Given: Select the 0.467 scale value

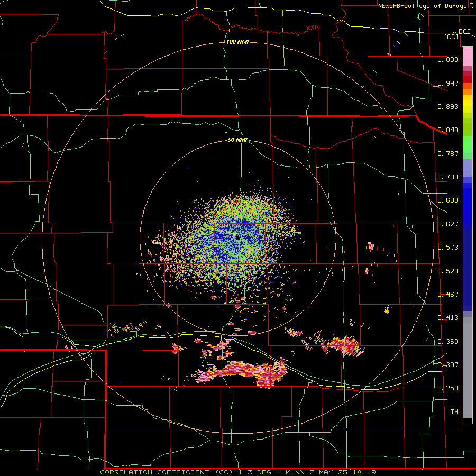Looking at the screenshot, I should click(448, 295).
